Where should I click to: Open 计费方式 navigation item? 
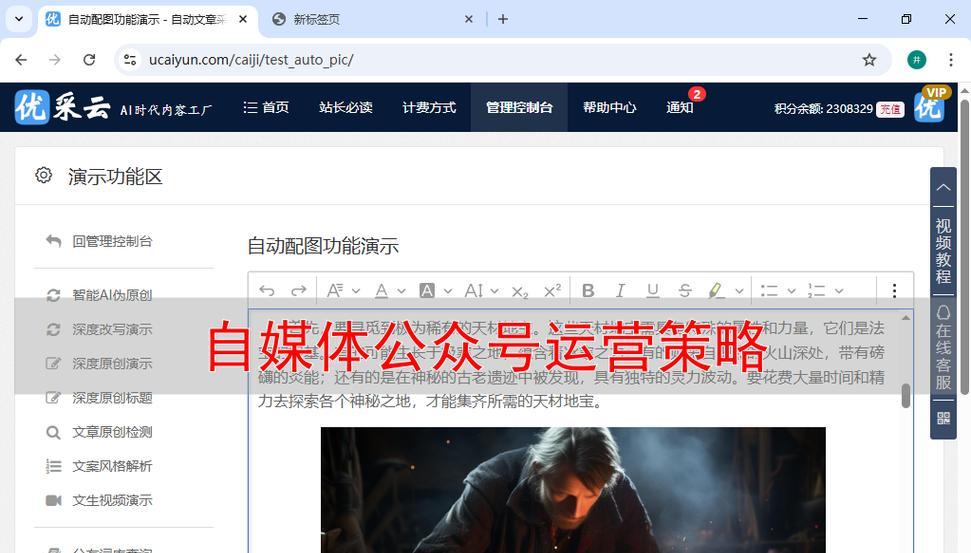click(429, 108)
